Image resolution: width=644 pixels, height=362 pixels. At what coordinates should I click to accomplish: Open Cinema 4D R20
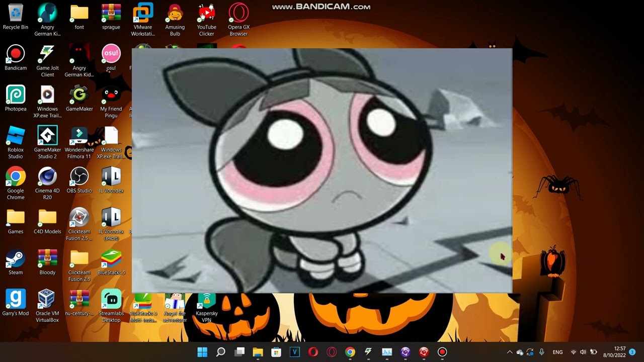pos(47,183)
